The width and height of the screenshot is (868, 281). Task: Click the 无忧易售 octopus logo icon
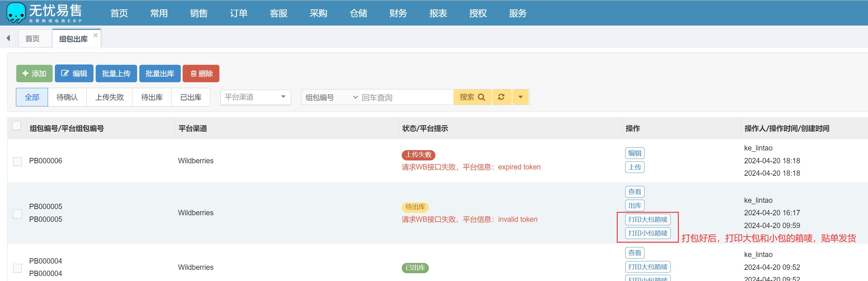(16, 13)
